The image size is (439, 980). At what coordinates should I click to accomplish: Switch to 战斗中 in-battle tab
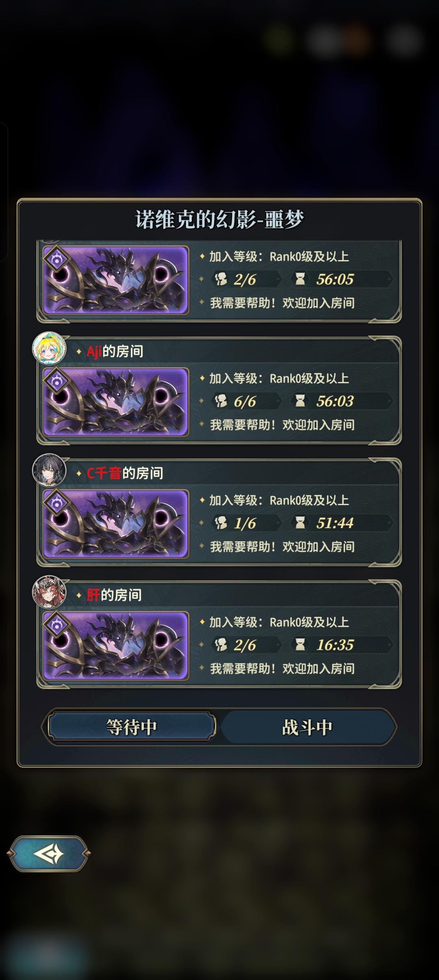tap(307, 727)
